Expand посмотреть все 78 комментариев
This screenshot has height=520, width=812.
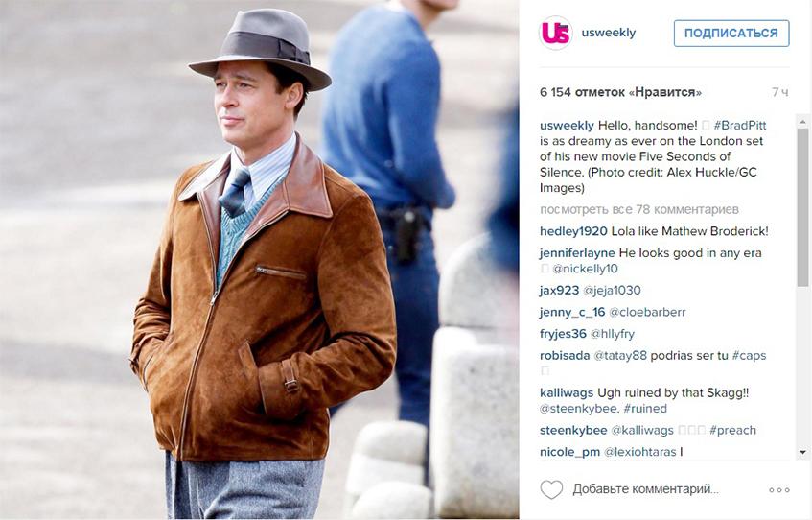[x=639, y=209]
